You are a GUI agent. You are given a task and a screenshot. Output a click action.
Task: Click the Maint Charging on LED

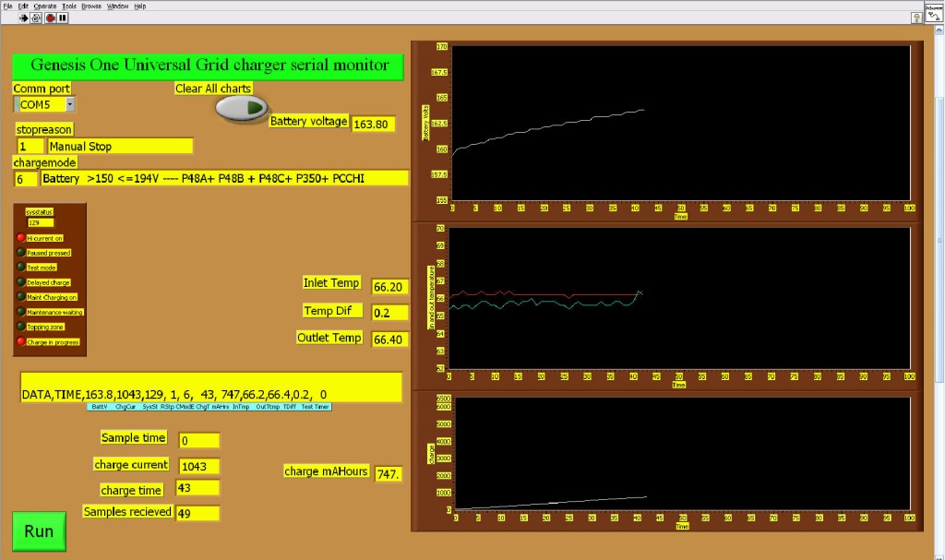21,296
